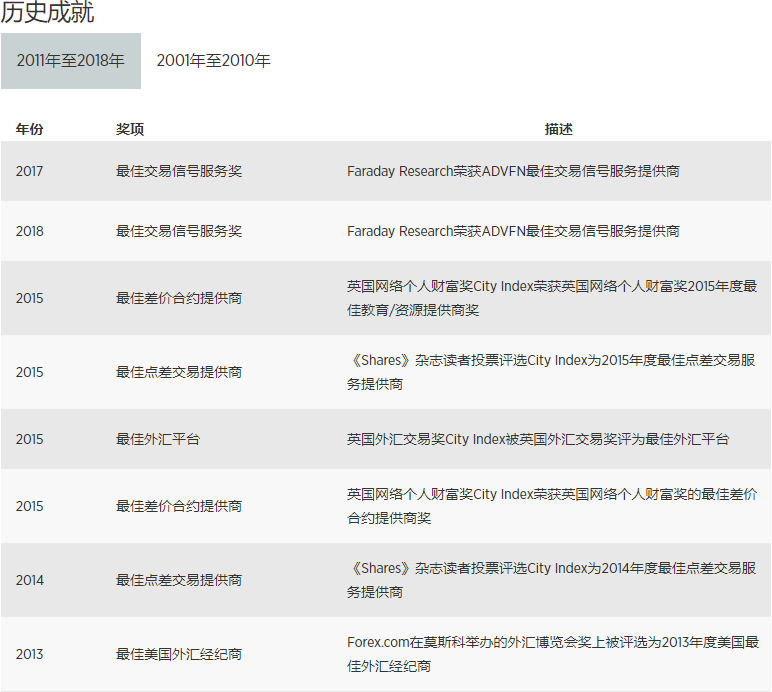The width and height of the screenshot is (772, 692).
Task: Open the 2001年至2010年 tab
Action: click(x=213, y=61)
